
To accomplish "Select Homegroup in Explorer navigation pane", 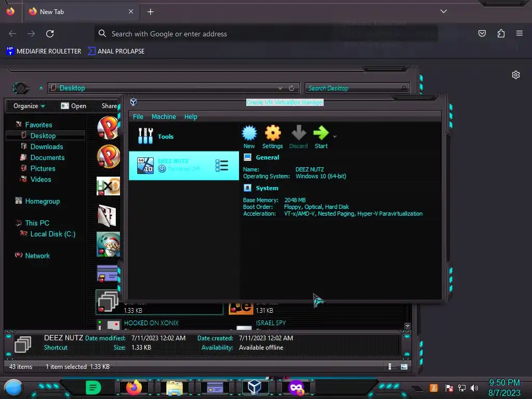I will tap(43, 201).
